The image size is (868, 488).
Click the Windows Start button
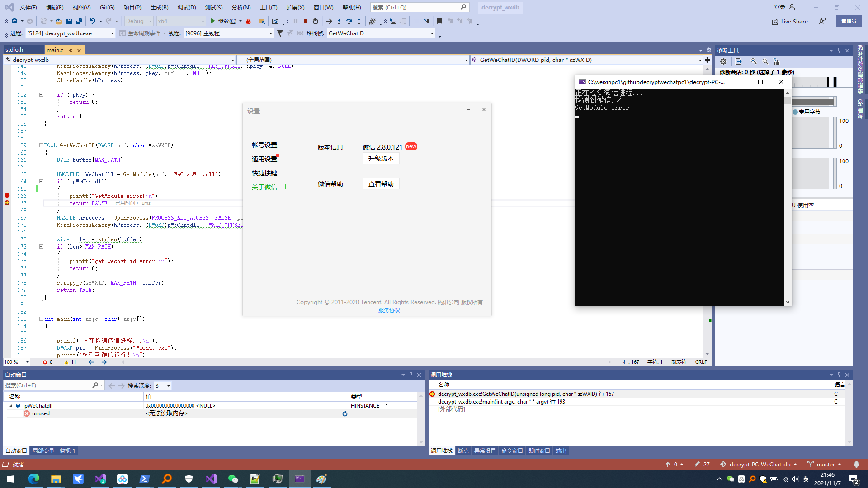tap(11, 479)
